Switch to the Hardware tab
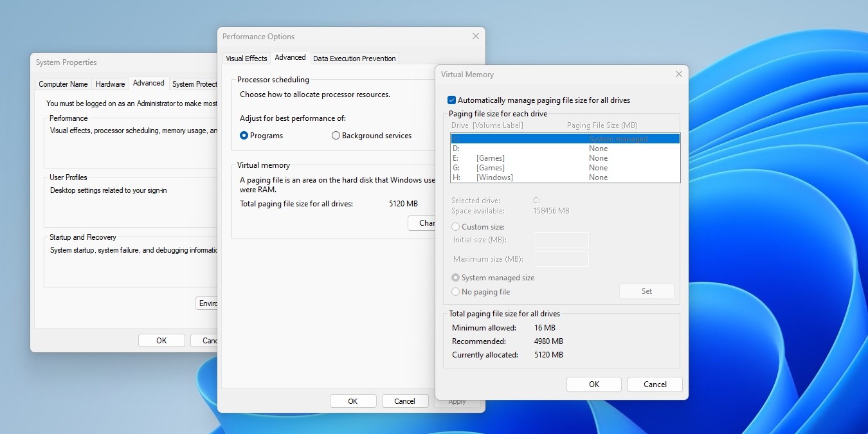 tap(110, 84)
